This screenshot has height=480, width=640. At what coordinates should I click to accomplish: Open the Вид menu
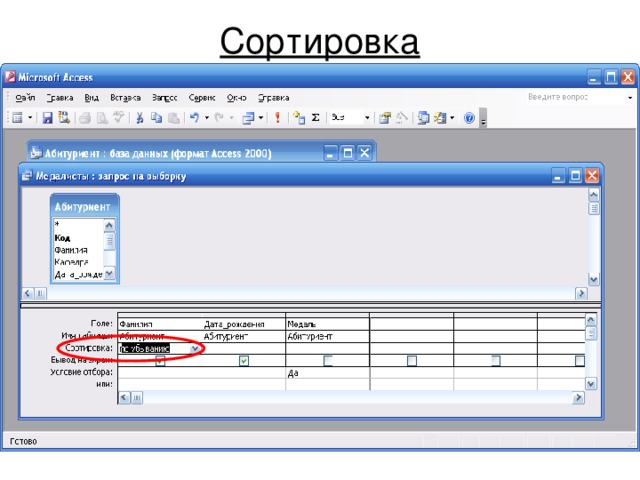coord(91,98)
